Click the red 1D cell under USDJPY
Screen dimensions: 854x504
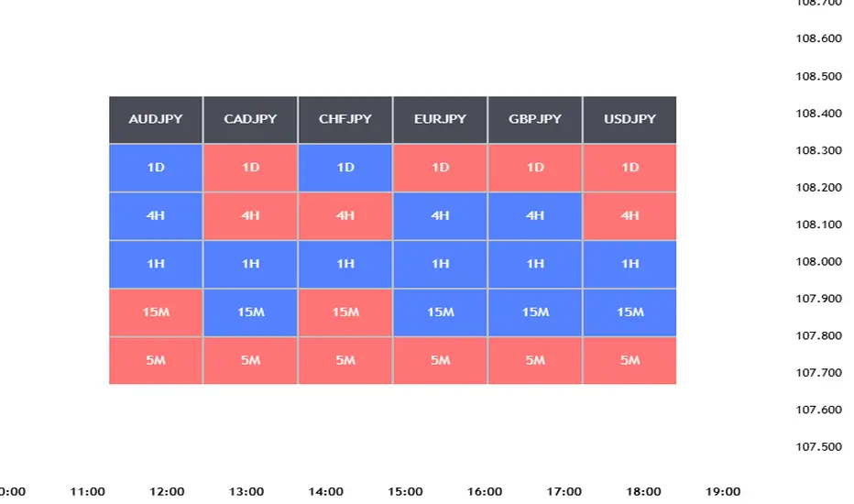[x=630, y=168]
